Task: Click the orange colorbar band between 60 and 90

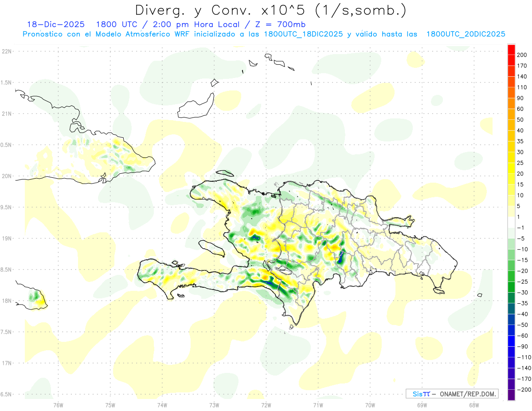Action: pos(512,103)
